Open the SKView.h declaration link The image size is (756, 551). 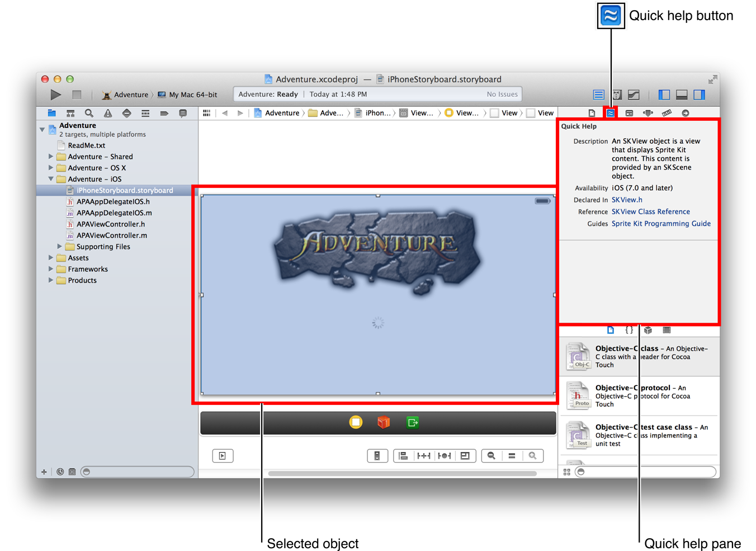(627, 200)
